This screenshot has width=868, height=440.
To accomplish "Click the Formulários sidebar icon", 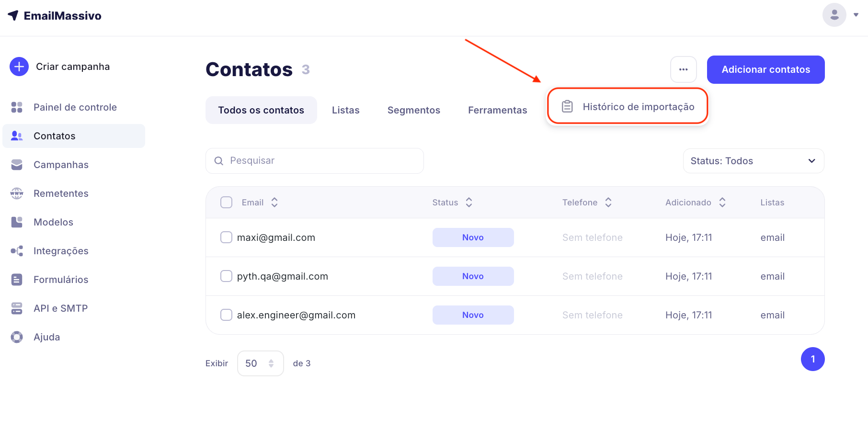I will (17, 280).
